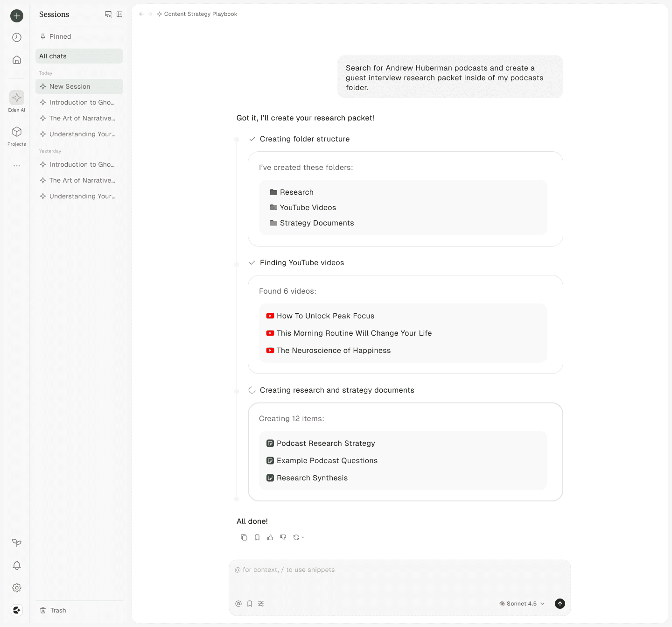
Task: Click the 'Creating 12 items:' text
Action: click(x=292, y=419)
